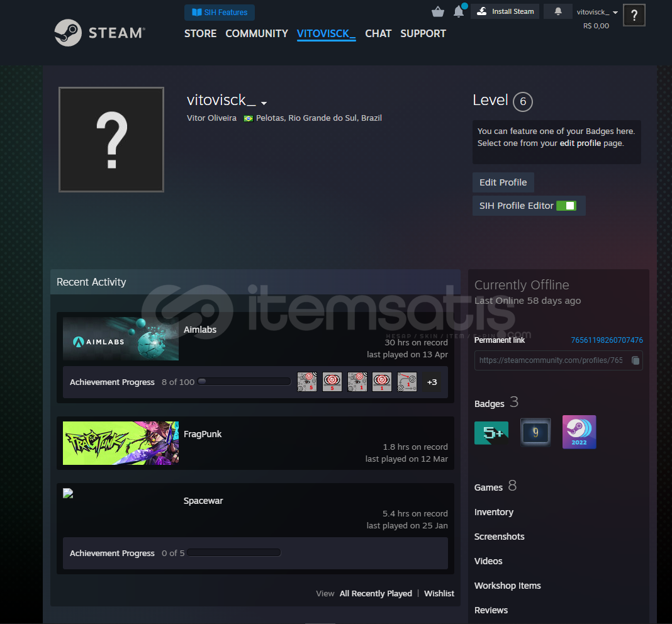Screen dimensions: 672x624
Task: Click the fifth Aimlabs achievement icon
Action: pyautogui.click(x=407, y=382)
